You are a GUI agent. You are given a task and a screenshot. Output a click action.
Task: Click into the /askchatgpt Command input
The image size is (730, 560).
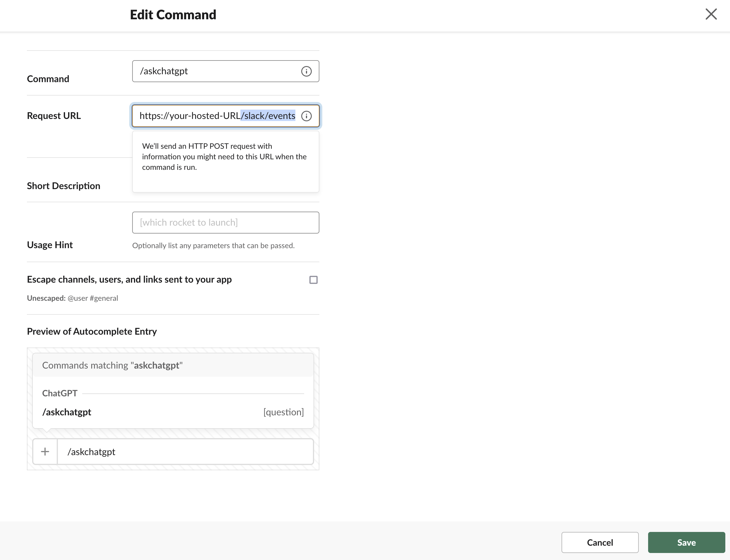coord(217,71)
